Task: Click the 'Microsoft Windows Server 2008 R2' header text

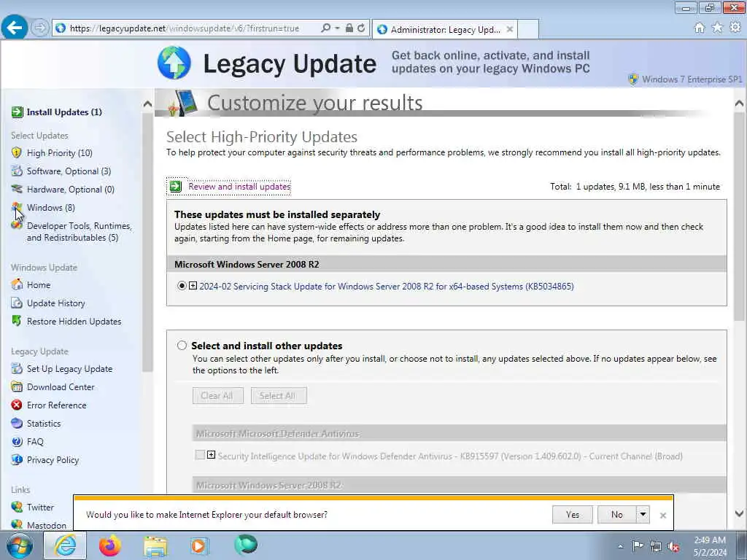Action: pyautogui.click(x=247, y=264)
